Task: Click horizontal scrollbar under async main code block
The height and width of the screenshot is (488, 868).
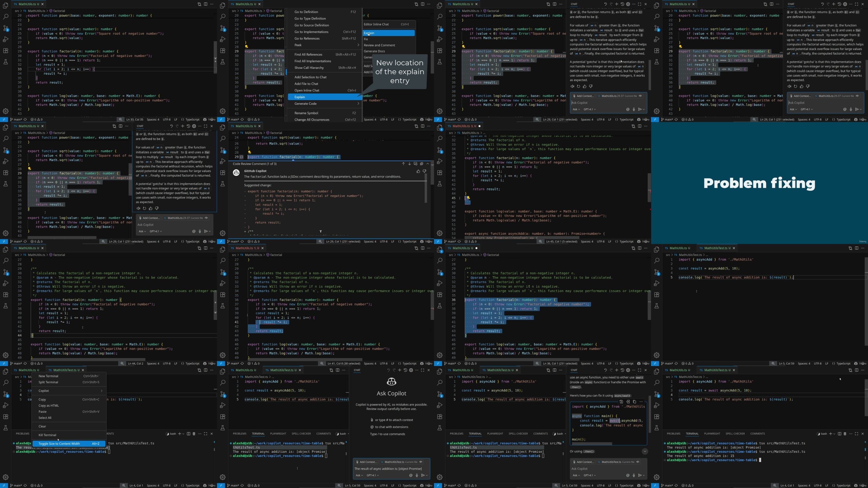Action: tap(592, 444)
